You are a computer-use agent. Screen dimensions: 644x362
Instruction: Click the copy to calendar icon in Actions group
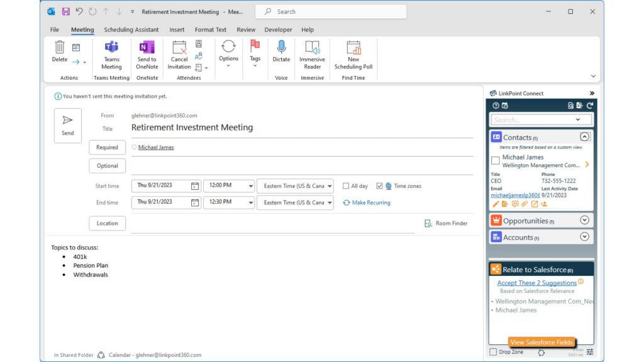(x=76, y=48)
